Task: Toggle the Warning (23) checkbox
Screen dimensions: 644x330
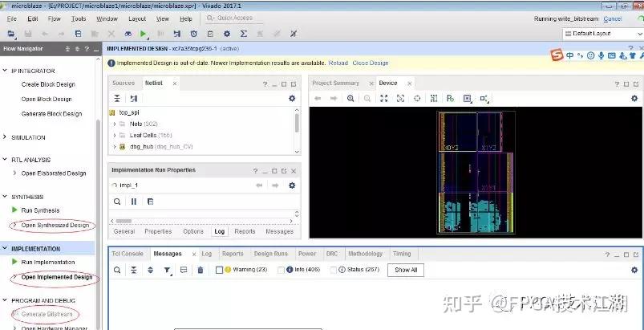Action: [x=219, y=270]
